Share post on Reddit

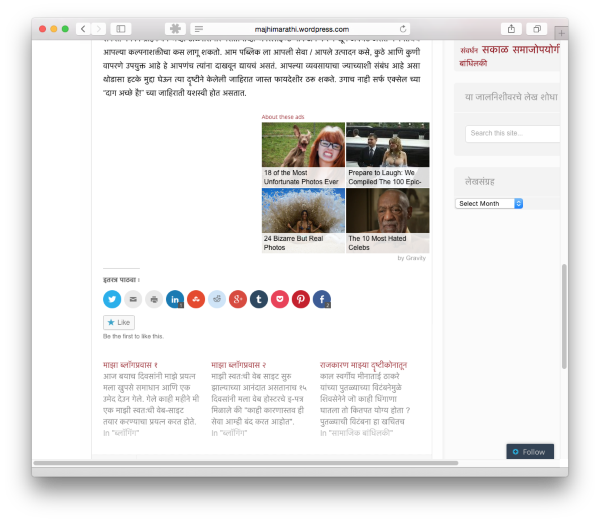(x=217, y=299)
